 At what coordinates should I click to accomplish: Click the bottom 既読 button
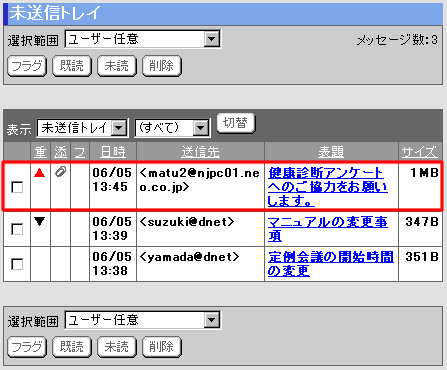coord(72,347)
